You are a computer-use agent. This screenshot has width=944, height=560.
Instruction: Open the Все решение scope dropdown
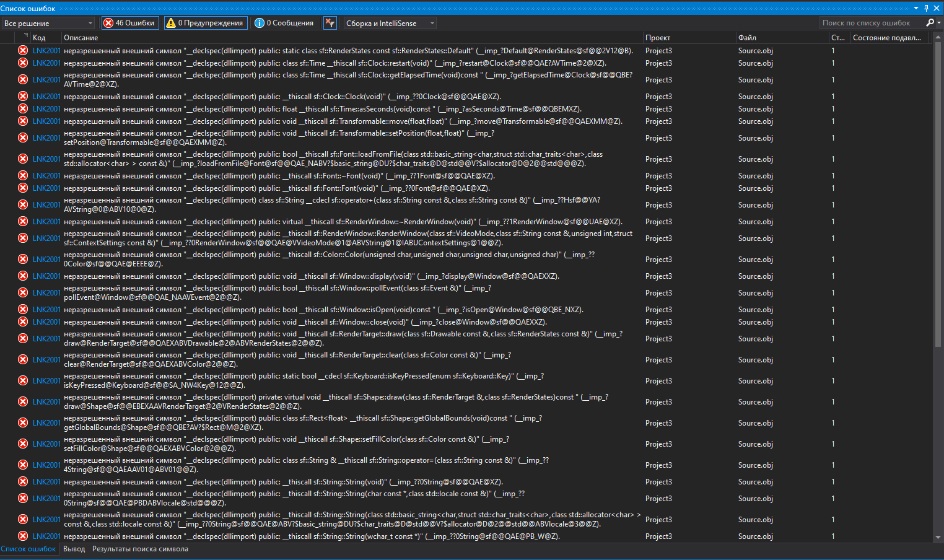click(x=48, y=23)
